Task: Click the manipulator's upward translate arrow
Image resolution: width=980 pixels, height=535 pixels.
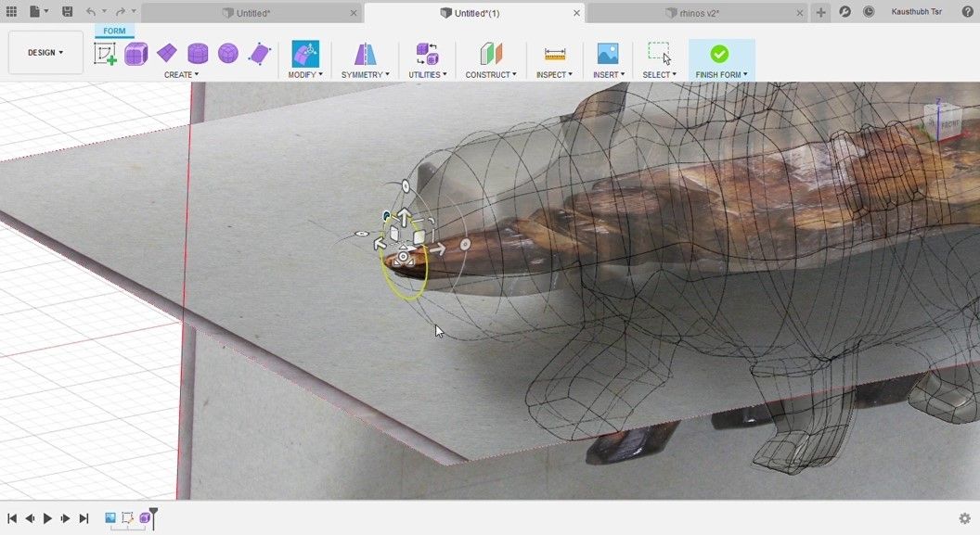Action: click(405, 217)
